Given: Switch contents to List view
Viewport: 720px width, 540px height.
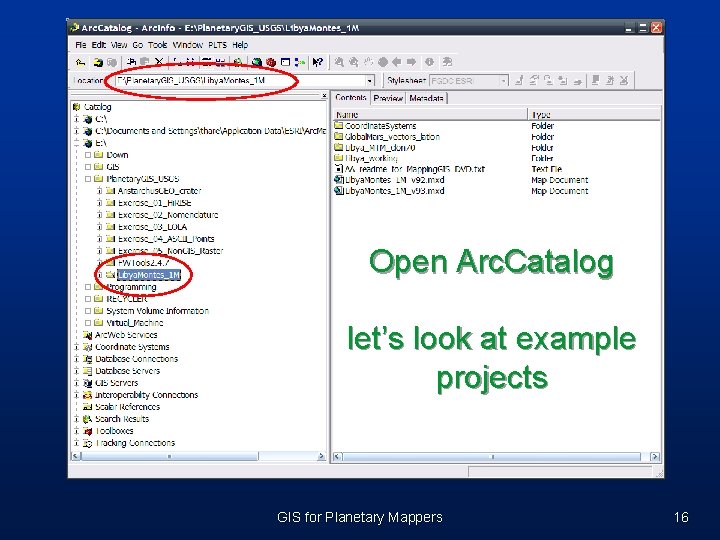Looking at the screenshot, I should [191, 62].
